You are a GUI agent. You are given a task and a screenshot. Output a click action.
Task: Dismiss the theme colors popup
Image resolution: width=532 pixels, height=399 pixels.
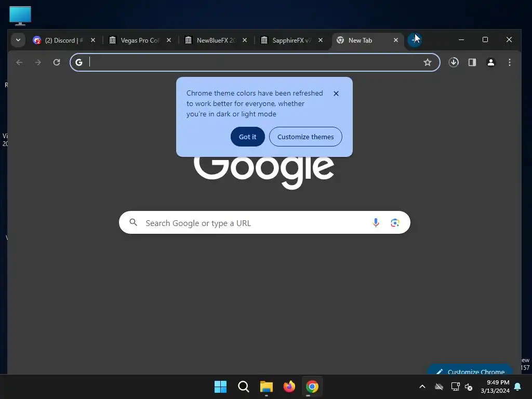[x=336, y=94]
